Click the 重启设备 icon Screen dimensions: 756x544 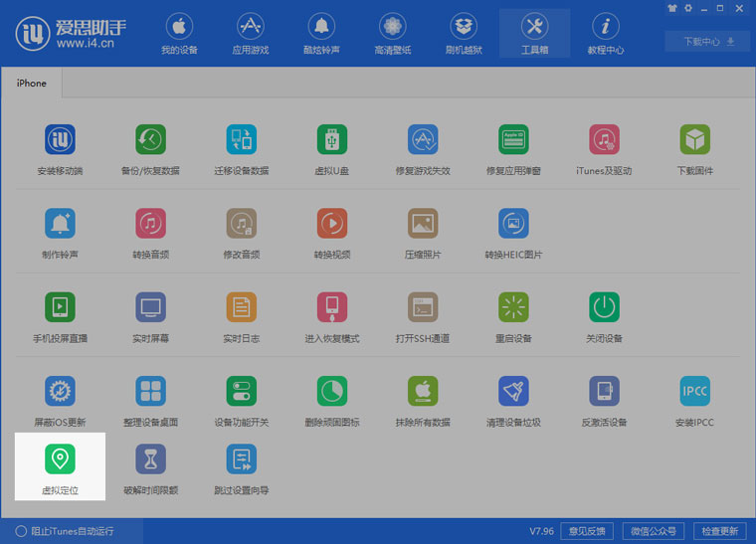tap(513, 307)
